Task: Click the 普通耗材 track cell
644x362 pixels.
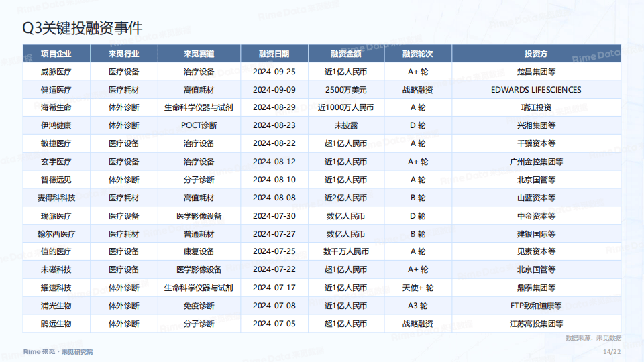Action: click(199, 234)
